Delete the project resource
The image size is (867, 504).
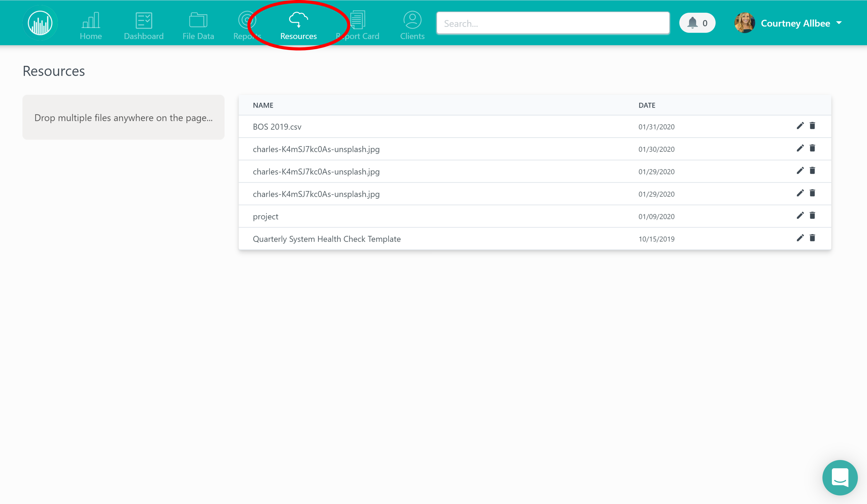812,215
